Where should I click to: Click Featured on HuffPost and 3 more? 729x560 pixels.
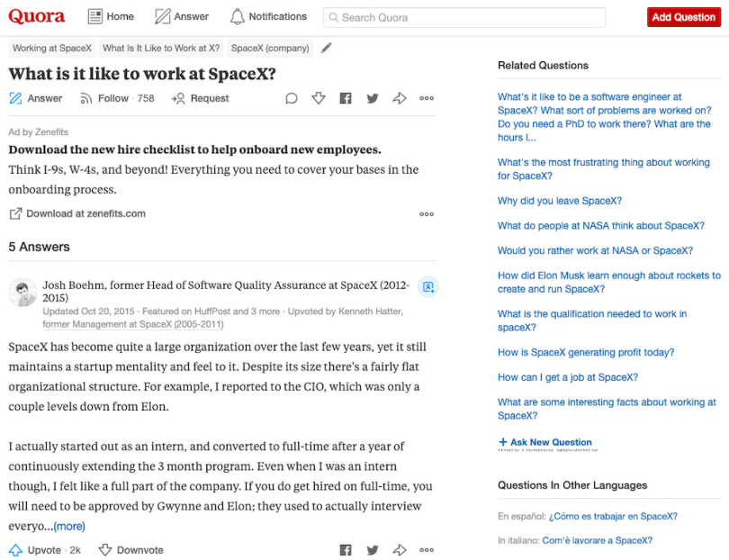[x=211, y=312]
